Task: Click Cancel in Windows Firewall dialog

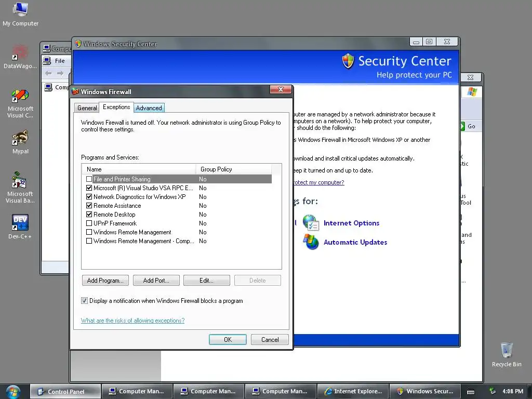Action: tap(270, 339)
